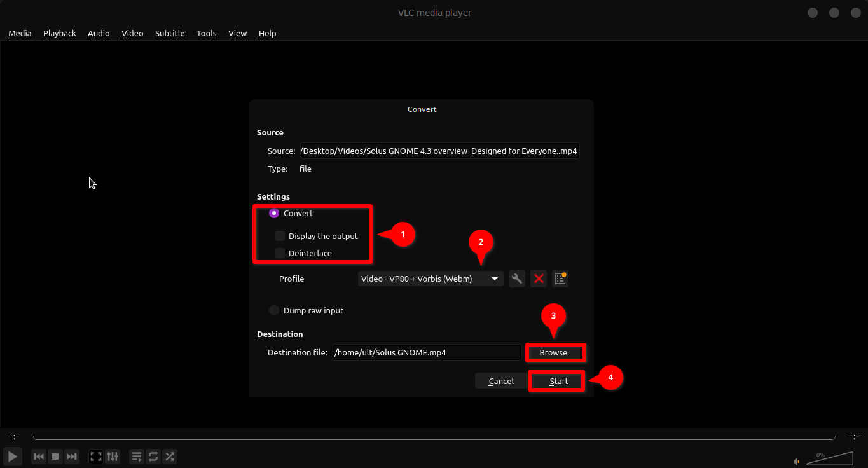Screen dimensions: 868x468
Task: Delete selected profile with red X icon
Action: tap(539, 279)
